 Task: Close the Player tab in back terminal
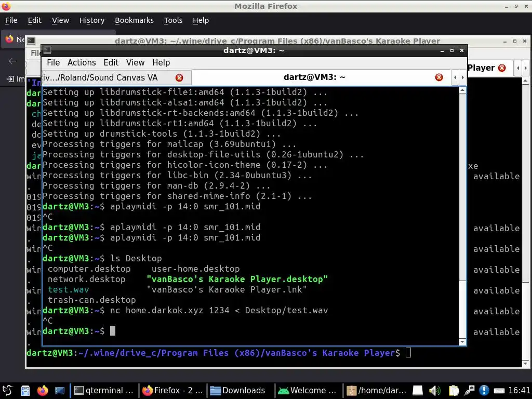[502, 68]
